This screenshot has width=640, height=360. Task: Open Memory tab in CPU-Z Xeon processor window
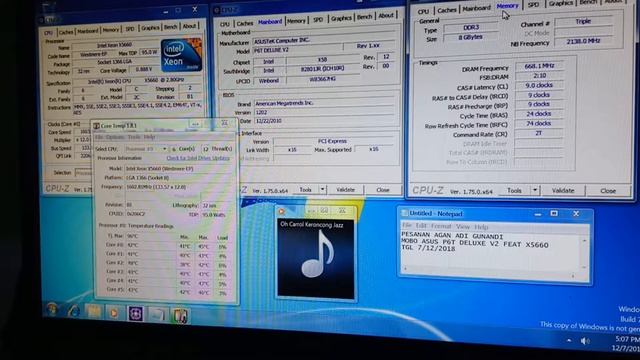pos(111,30)
